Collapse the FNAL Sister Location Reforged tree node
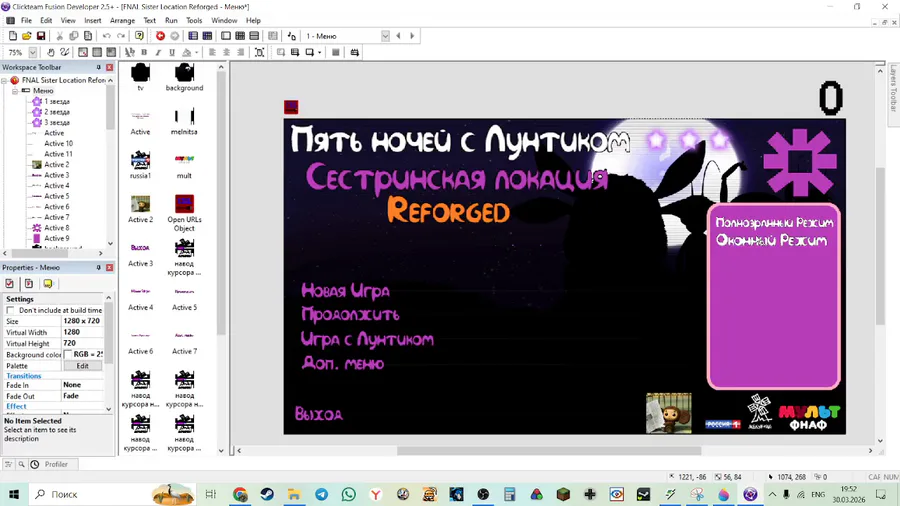Image resolution: width=900 pixels, height=506 pixels. (x=5, y=80)
